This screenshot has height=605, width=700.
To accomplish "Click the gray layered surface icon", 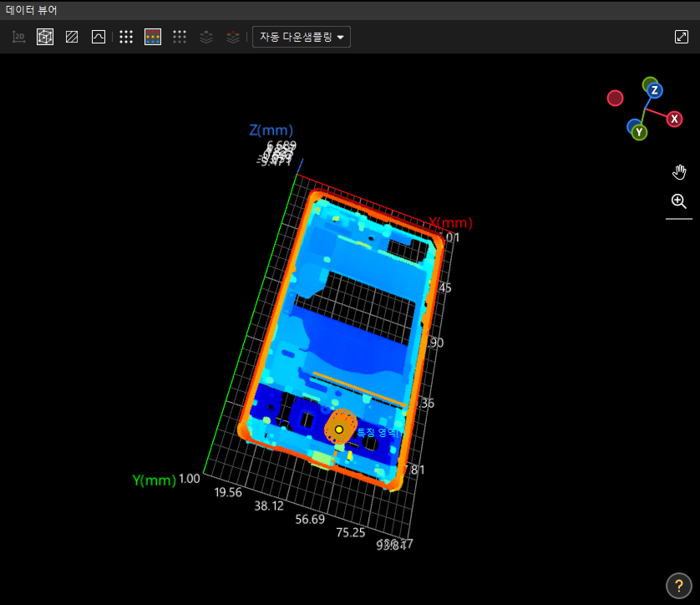I will tap(205, 37).
